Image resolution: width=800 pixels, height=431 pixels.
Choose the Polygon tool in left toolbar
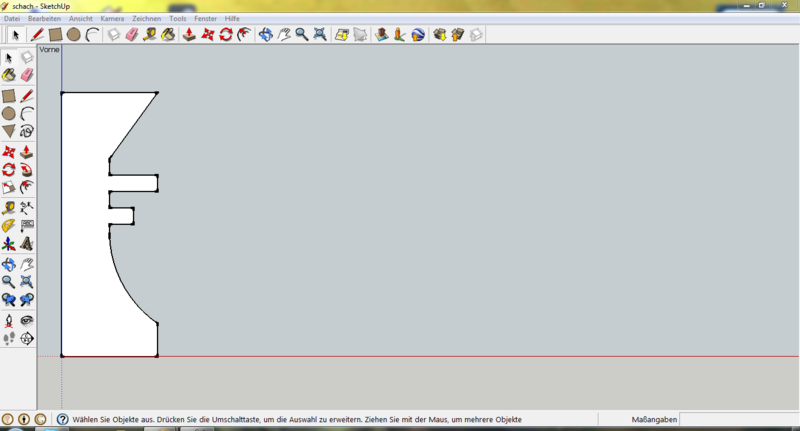(9, 131)
